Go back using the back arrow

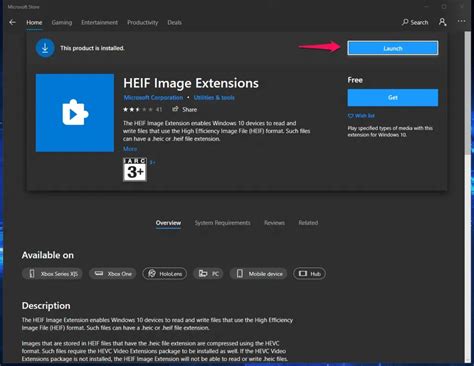[x=12, y=22]
